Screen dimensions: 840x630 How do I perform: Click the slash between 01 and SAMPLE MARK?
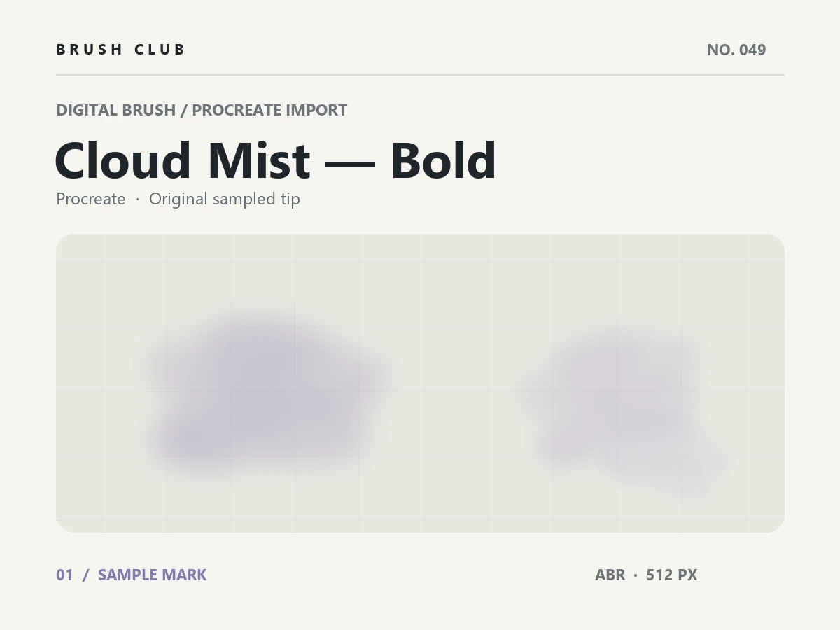[x=85, y=575]
